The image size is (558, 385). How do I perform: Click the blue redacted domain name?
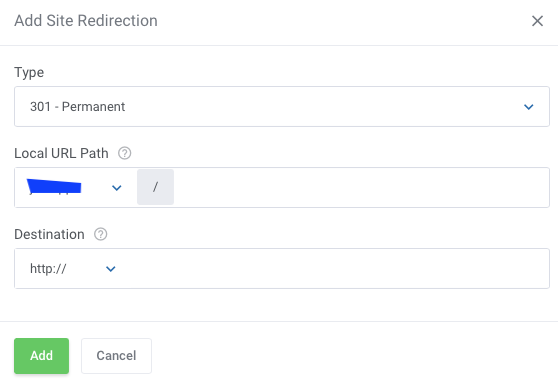[54, 187]
